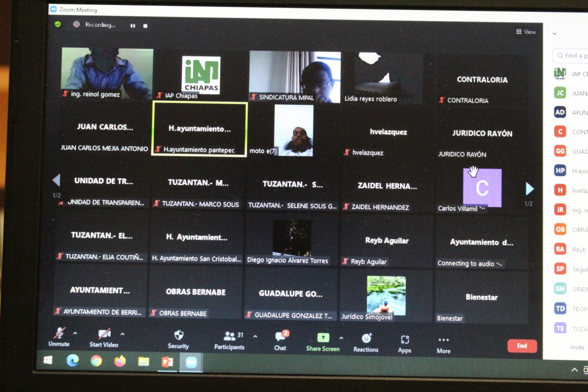
Task: Expand arrow next to Participants
Action: coord(255,336)
